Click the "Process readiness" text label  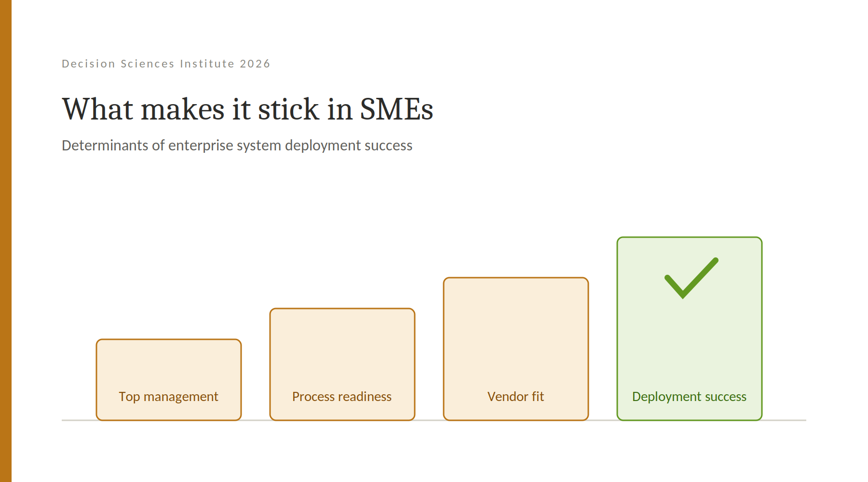342,397
